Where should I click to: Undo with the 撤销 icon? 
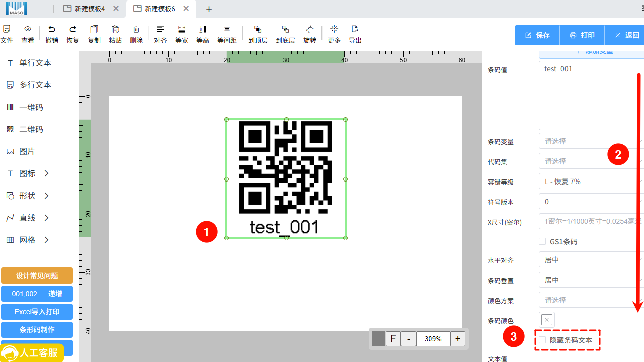click(52, 34)
